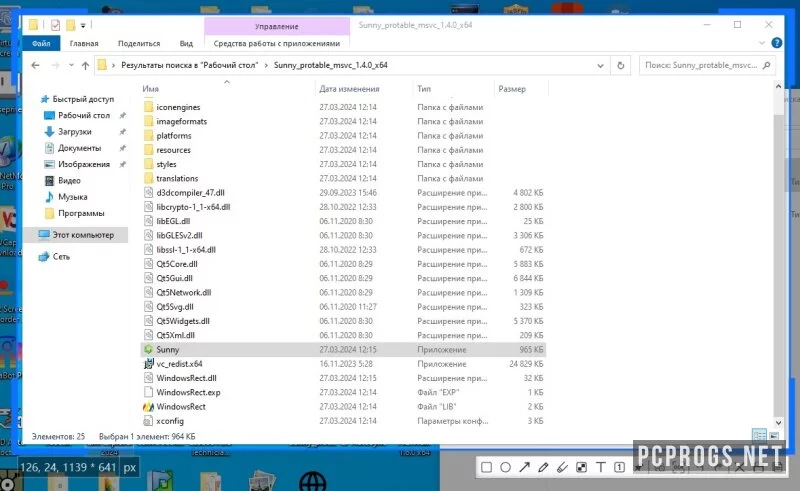Collapse the ribbon with chevron

tap(762, 43)
